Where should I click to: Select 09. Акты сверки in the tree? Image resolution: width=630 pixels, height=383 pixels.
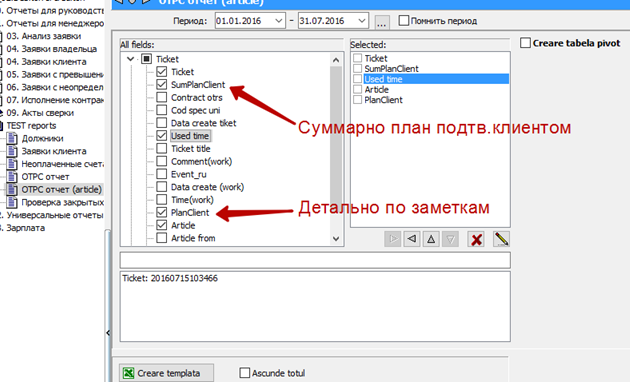40,113
